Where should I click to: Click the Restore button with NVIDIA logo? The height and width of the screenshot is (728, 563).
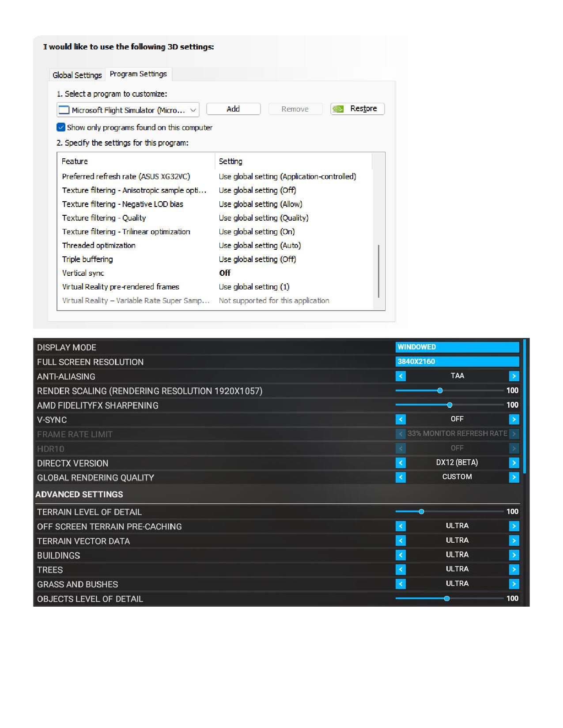[x=358, y=109]
